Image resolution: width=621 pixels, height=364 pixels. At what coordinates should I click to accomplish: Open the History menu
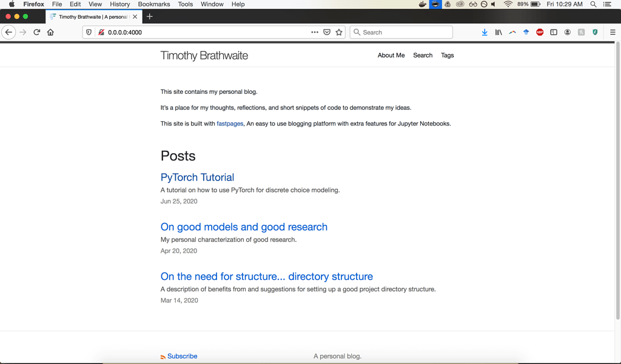(119, 4)
